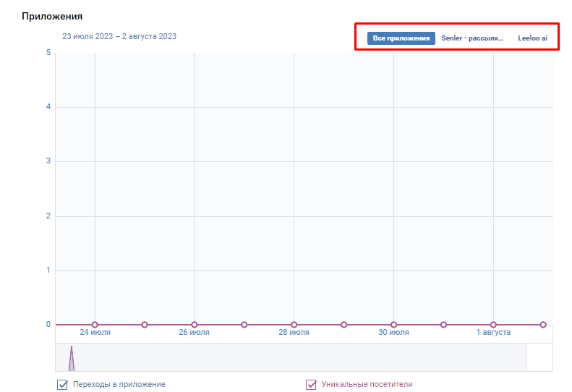The image size is (572, 392).
Task: Select the data point at 1 августа
Action: tap(493, 325)
